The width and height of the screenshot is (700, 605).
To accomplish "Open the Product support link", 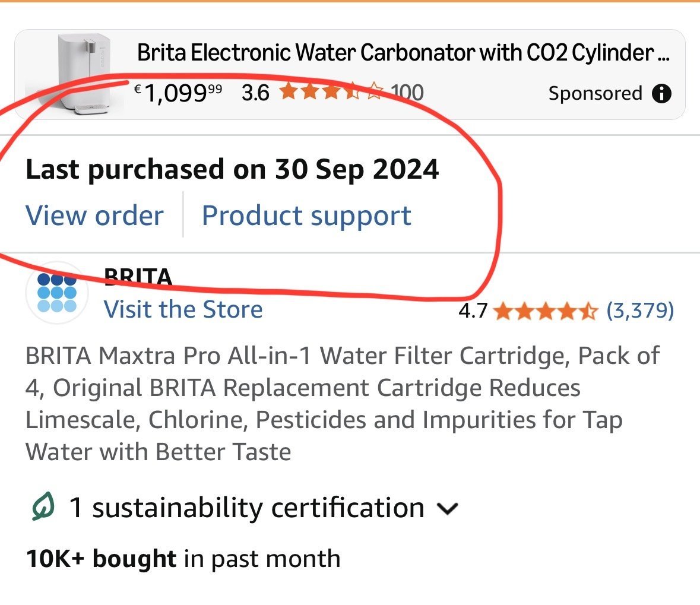I will [x=306, y=215].
